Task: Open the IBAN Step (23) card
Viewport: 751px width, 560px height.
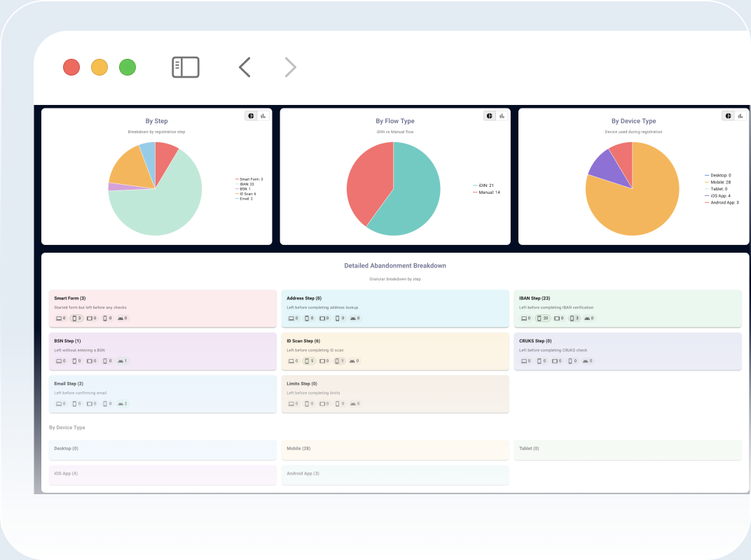Action: point(628,308)
